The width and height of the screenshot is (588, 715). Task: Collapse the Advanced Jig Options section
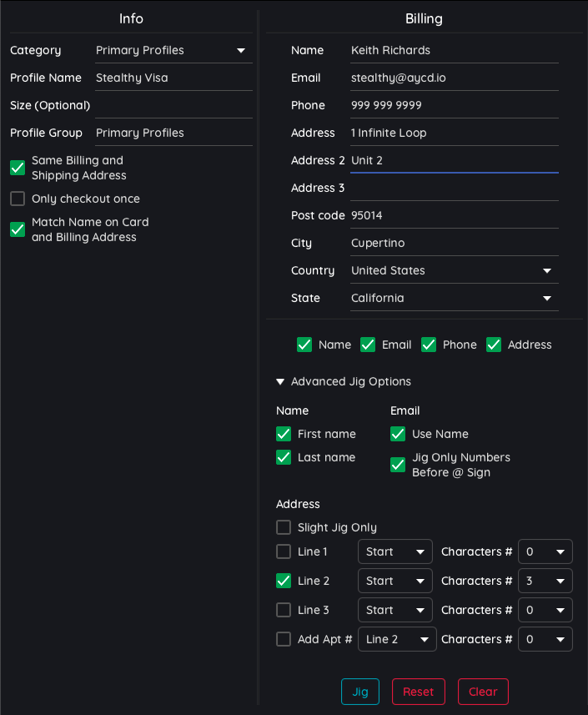point(280,381)
